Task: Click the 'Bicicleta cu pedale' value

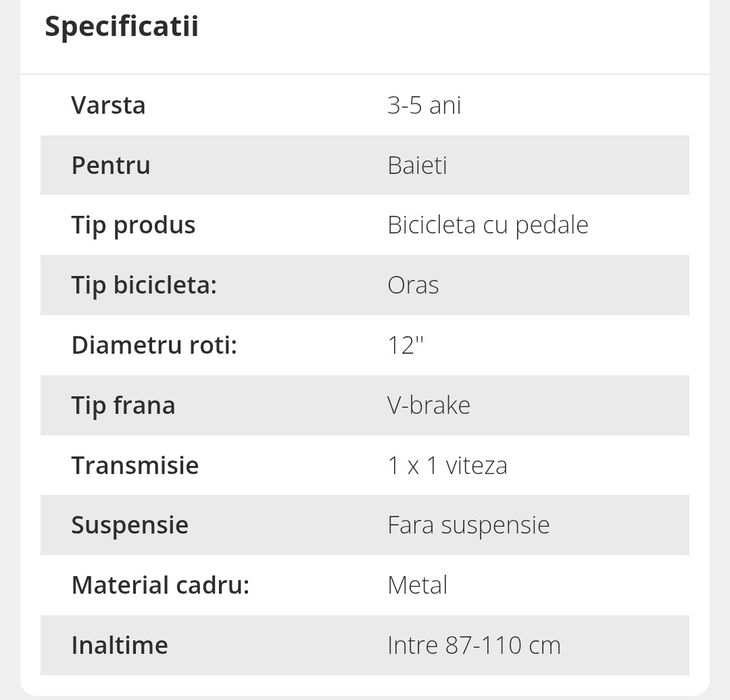Action: point(487,225)
